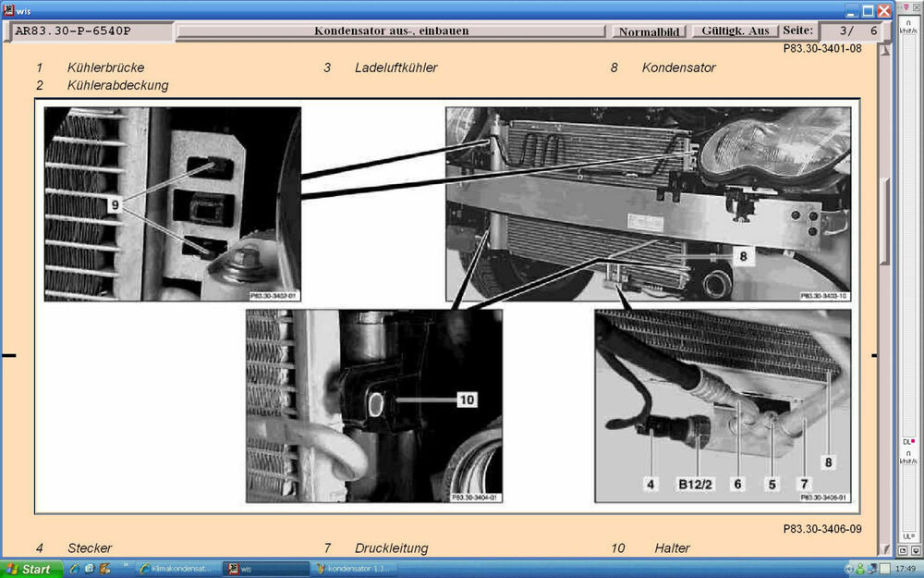Click the network connection tray icon

[x=872, y=569]
